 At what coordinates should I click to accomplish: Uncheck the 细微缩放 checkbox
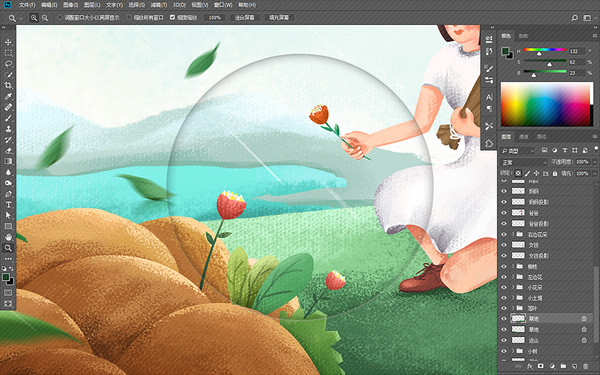[172, 18]
